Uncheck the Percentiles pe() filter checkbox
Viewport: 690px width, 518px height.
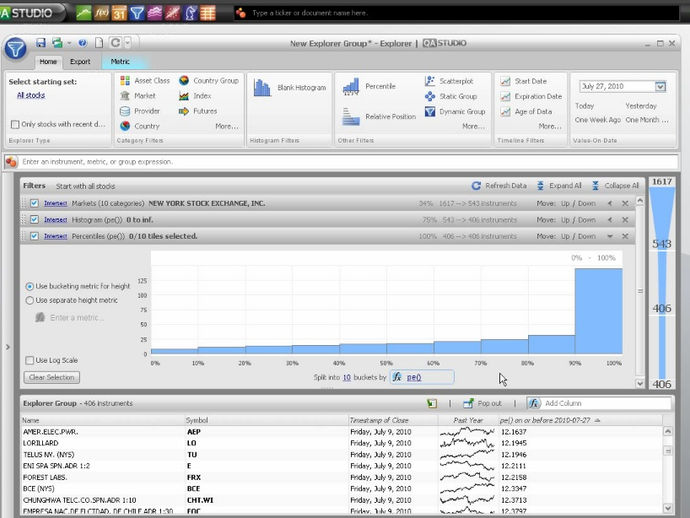point(34,236)
